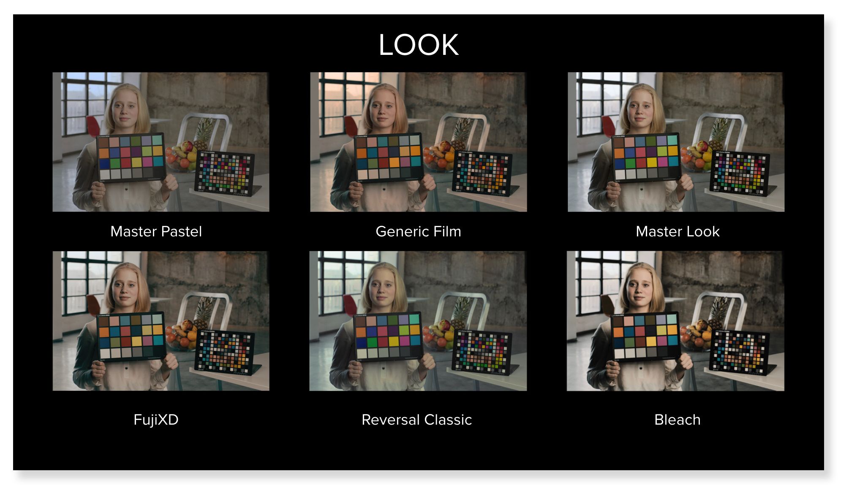Select the Reversal Classic look thumbnail
The image size is (868, 504).
(x=418, y=321)
